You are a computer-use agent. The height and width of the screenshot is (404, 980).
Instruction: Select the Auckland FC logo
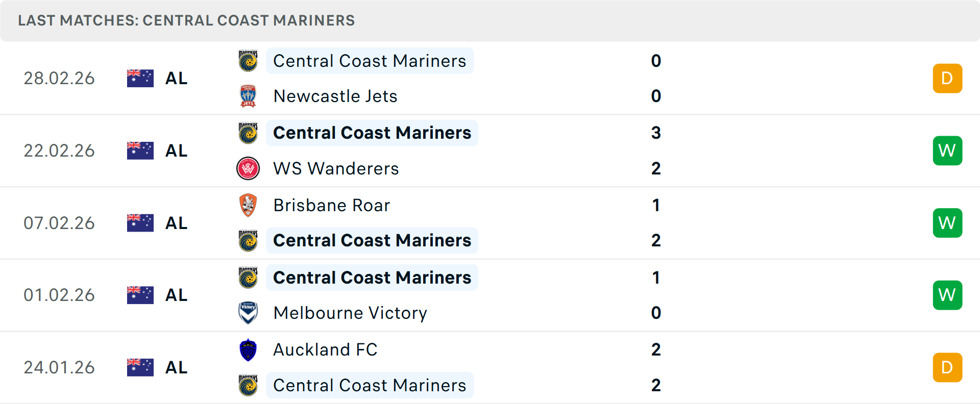[248, 349]
